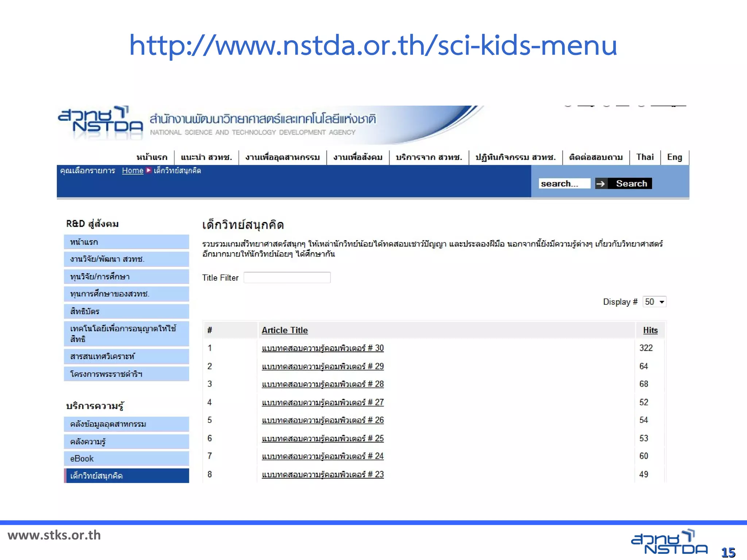The height and width of the screenshot is (560, 747).
Task: Click the breadcrumb arrow after Home
Action: point(148,170)
